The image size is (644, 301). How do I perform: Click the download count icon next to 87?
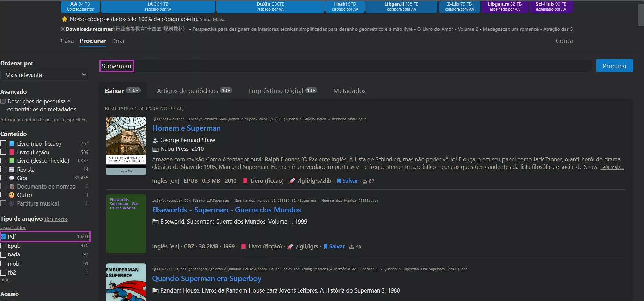(x=365, y=181)
